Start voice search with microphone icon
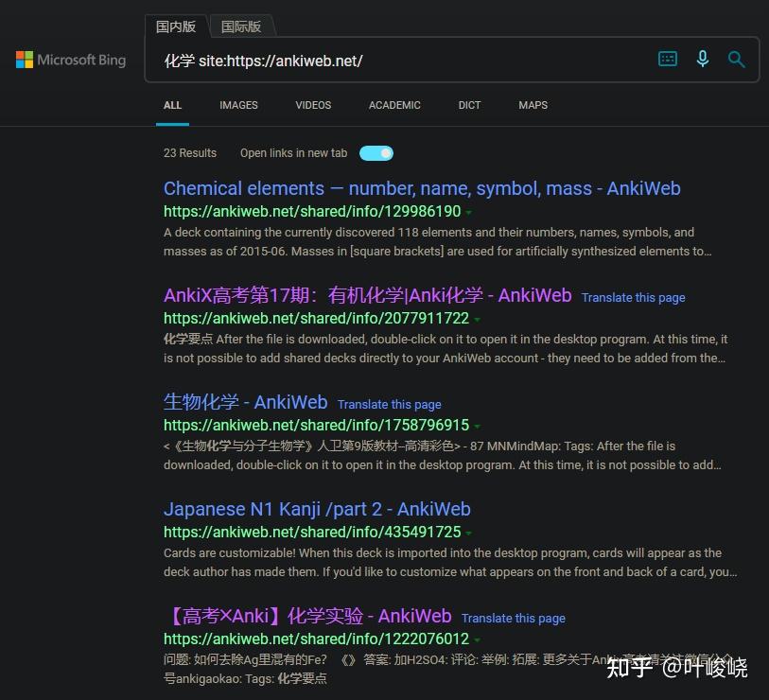 click(702, 59)
